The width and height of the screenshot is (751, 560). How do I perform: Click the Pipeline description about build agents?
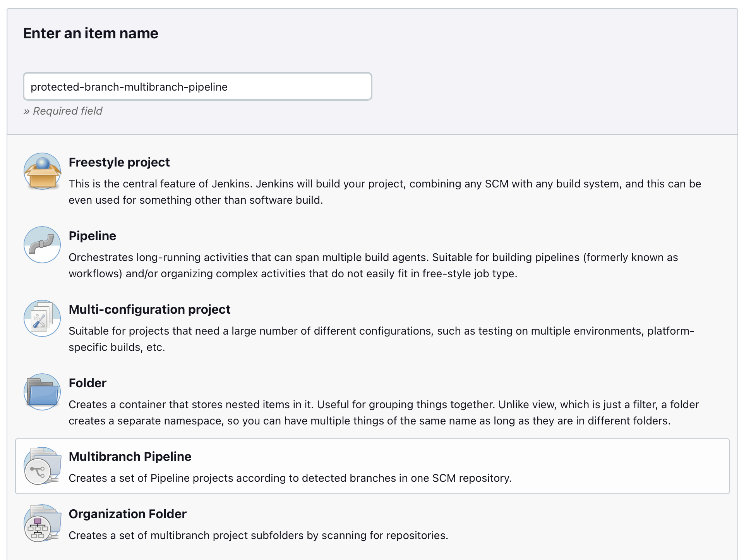(x=373, y=265)
